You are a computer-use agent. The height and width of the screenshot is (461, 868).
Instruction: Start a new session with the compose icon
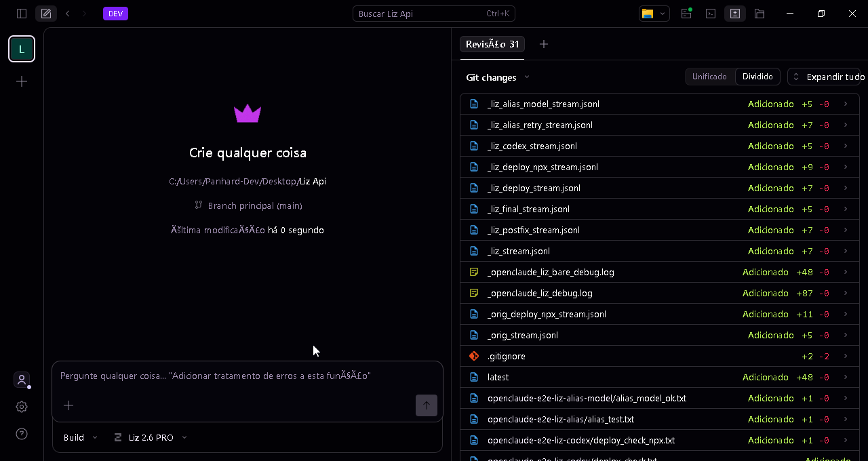click(x=46, y=14)
